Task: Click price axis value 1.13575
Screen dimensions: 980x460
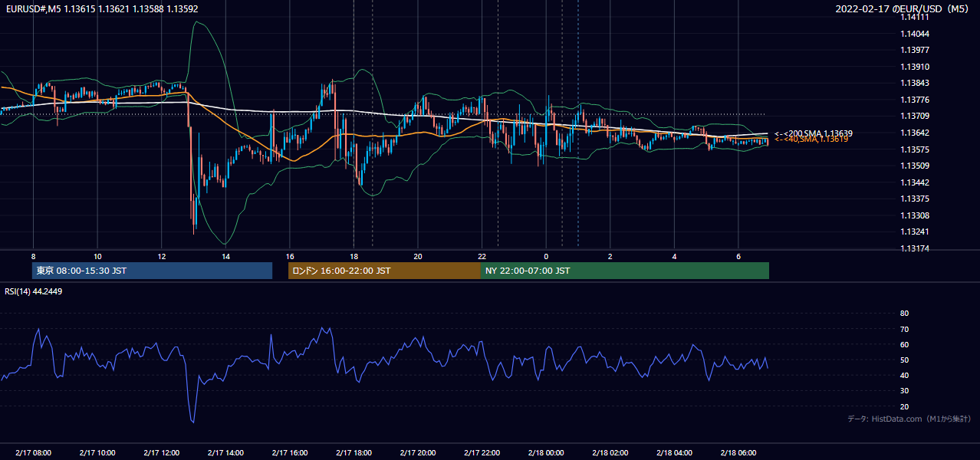Action: (916, 149)
